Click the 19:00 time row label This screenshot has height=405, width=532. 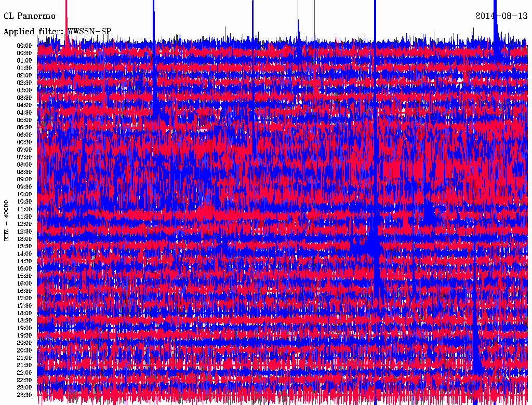coord(24,328)
